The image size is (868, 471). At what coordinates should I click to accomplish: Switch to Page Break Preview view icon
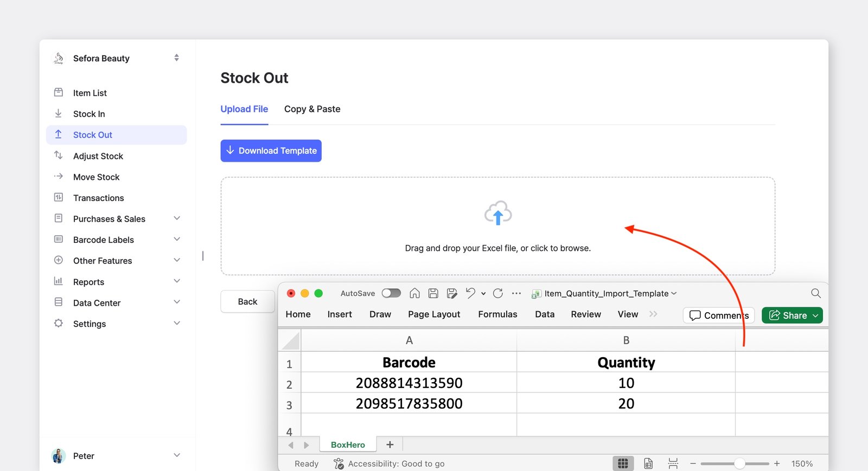coord(673,463)
